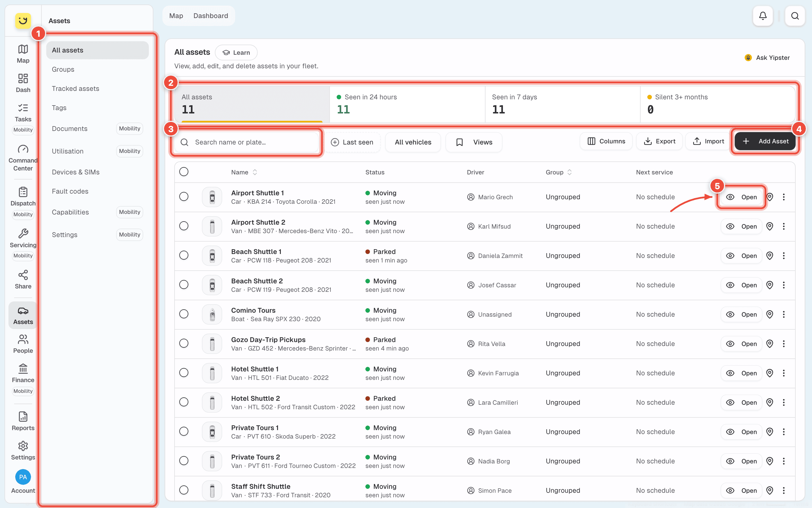This screenshot has width=812, height=508.
Task: Click Ask Yipster assistant link
Action: pyautogui.click(x=767, y=58)
